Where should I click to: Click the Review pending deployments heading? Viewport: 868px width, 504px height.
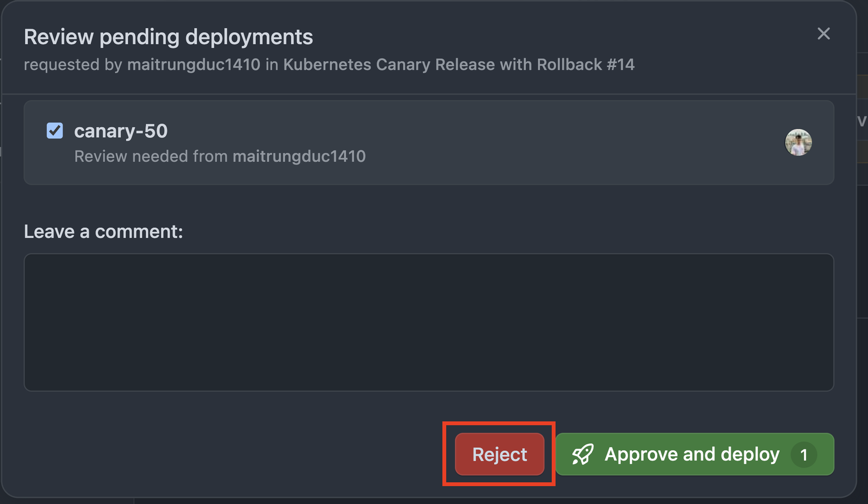pos(168,36)
